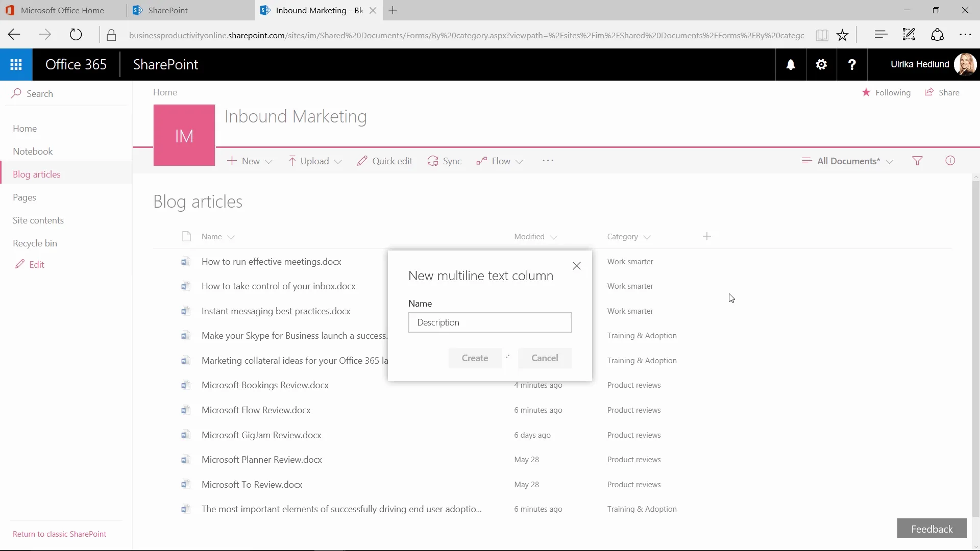Expand the Upload dropdown
This screenshot has height=551, width=980.
tap(315, 161)
